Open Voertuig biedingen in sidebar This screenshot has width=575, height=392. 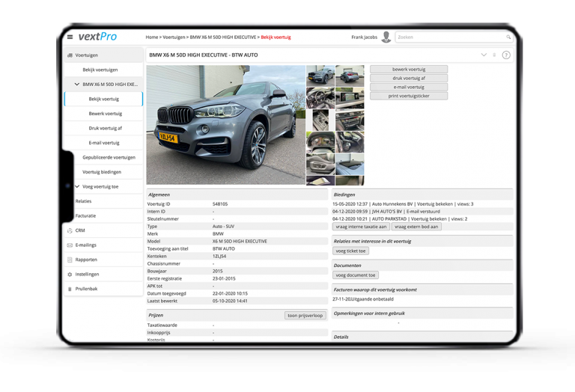102,172
